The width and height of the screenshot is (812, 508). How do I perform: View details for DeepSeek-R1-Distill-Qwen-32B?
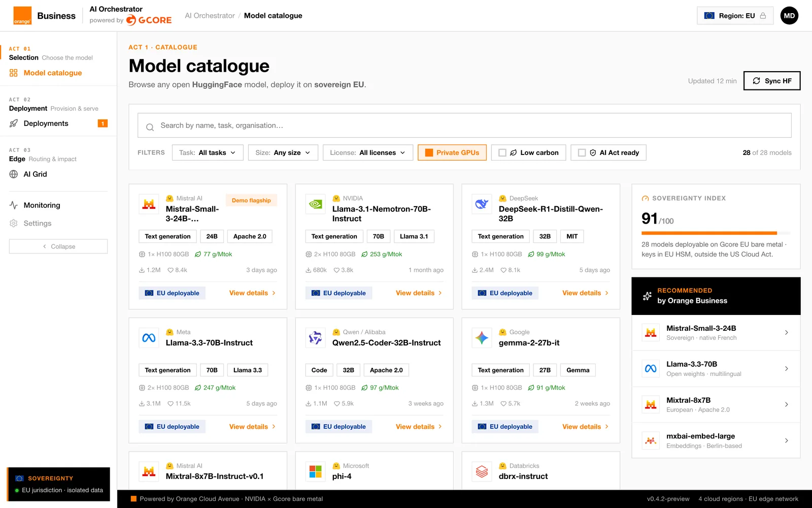(585, 293)
